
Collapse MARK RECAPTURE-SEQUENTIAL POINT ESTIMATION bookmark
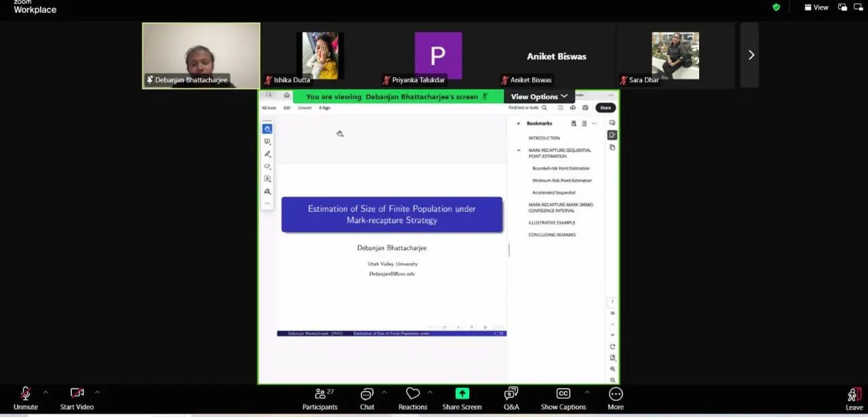coord(519,151)
